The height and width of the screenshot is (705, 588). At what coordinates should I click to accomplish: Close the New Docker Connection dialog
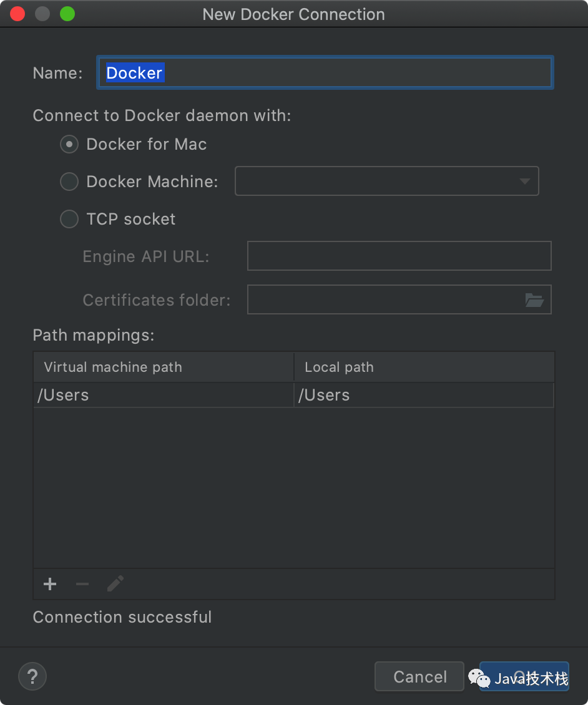pos(17,14)
